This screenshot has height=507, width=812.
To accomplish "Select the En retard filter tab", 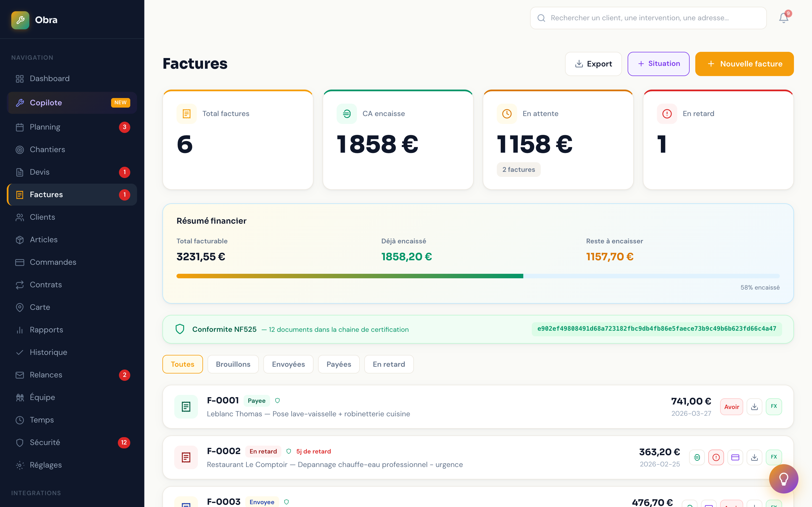I will click(389, 364).
